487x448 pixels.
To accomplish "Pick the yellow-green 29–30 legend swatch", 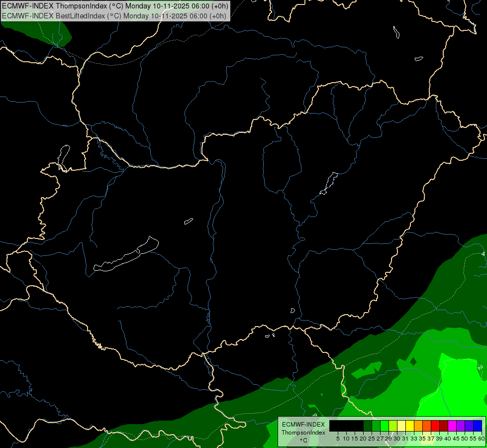I will point(393,426).
